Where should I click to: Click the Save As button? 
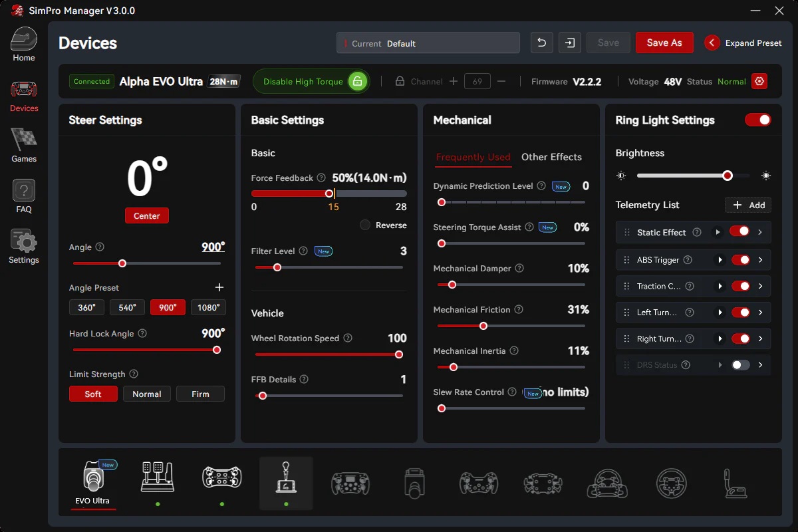click(664, 43)
